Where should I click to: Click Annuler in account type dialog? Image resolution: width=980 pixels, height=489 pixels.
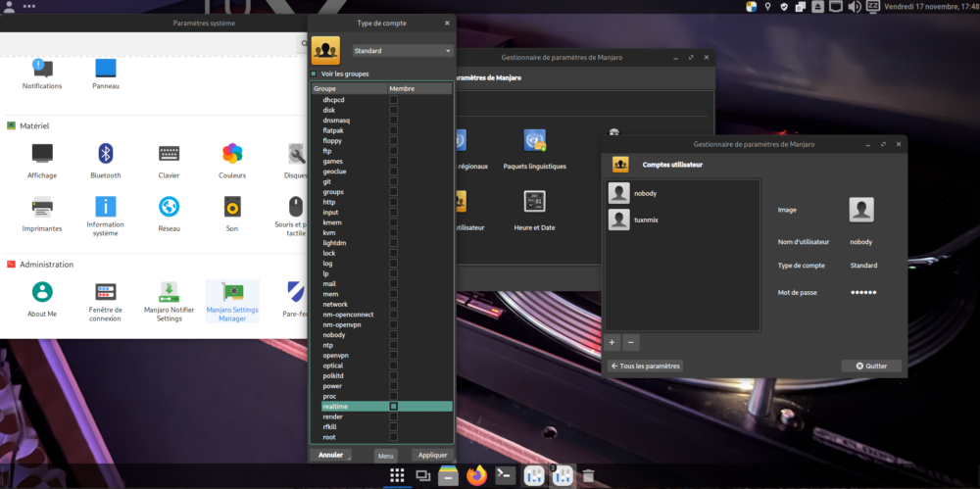tap(330, 455)
